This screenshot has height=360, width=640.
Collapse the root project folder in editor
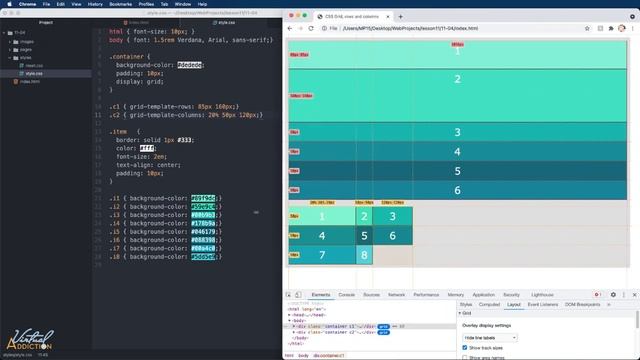4,33
